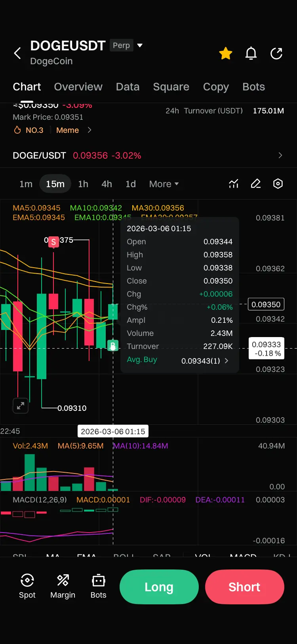Click the Vol:2.43M volume label

(30, 446)
